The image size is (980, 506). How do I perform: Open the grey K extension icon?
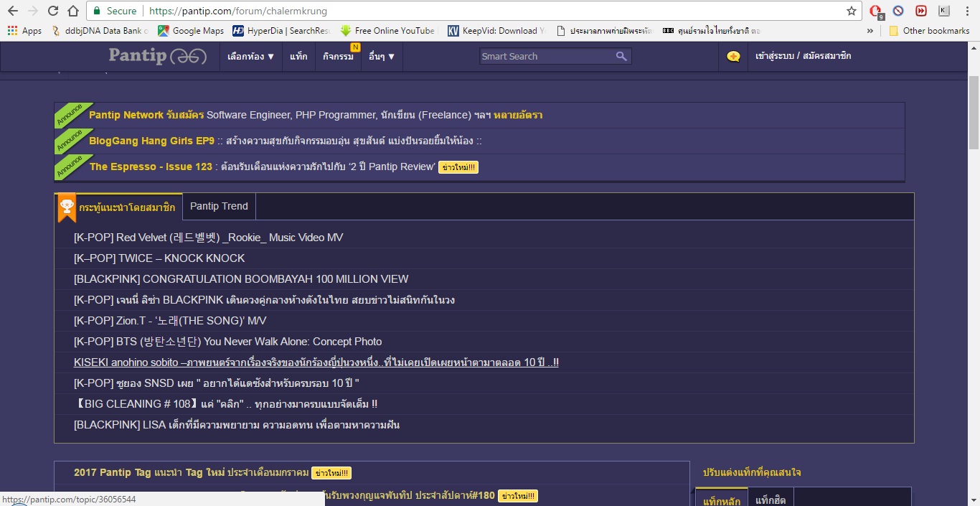point(943,11)
